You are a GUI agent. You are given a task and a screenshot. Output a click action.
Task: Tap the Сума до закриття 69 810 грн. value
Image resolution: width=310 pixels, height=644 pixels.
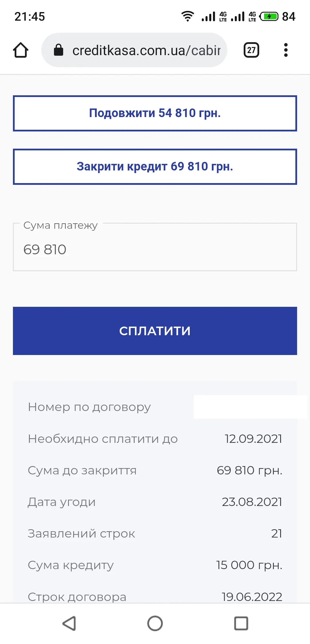249,470
